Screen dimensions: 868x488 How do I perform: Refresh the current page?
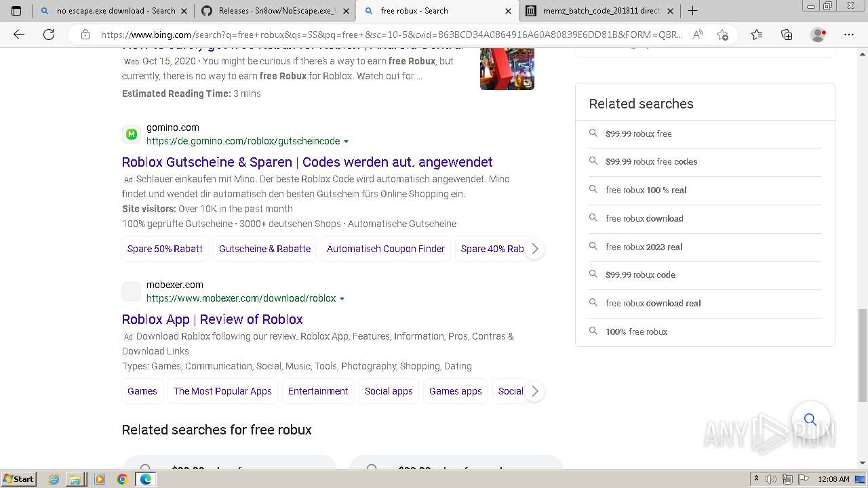pyautogui.click(x=49, y=35)
